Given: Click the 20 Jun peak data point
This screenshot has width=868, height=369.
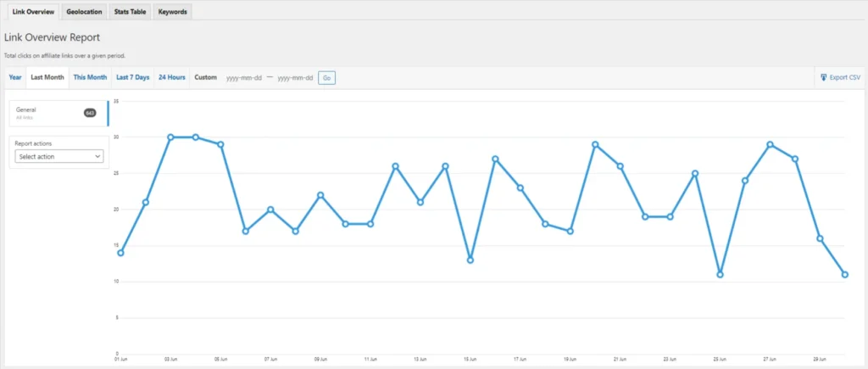Looking at the screenshot, I should pos(595,144).
